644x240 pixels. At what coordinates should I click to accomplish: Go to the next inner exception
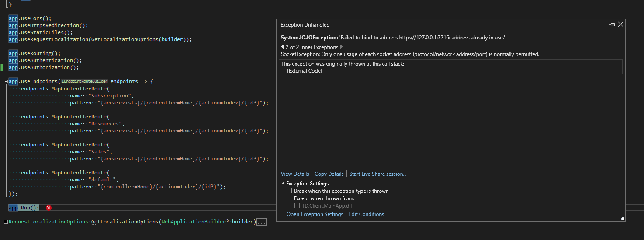point(341,47)
